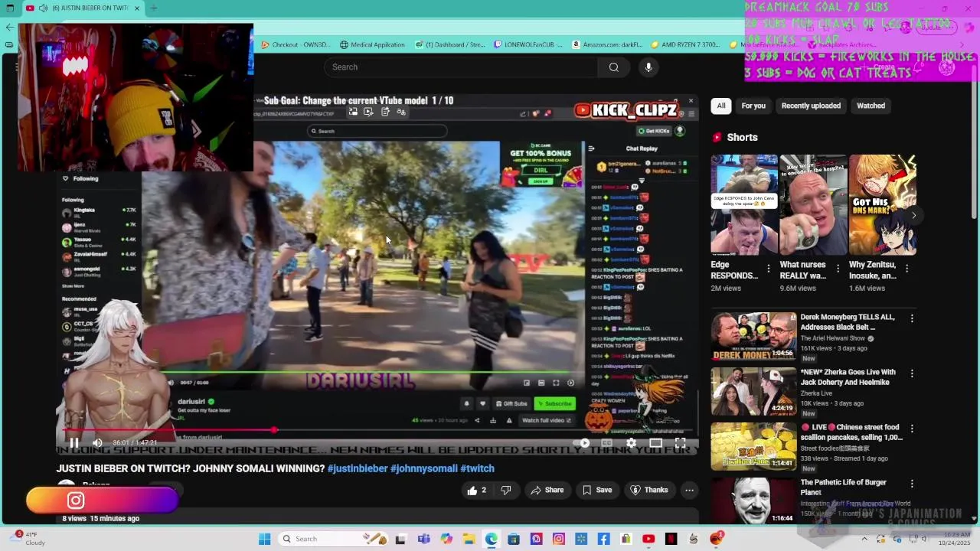Start voice search with microphone icon

648,67
